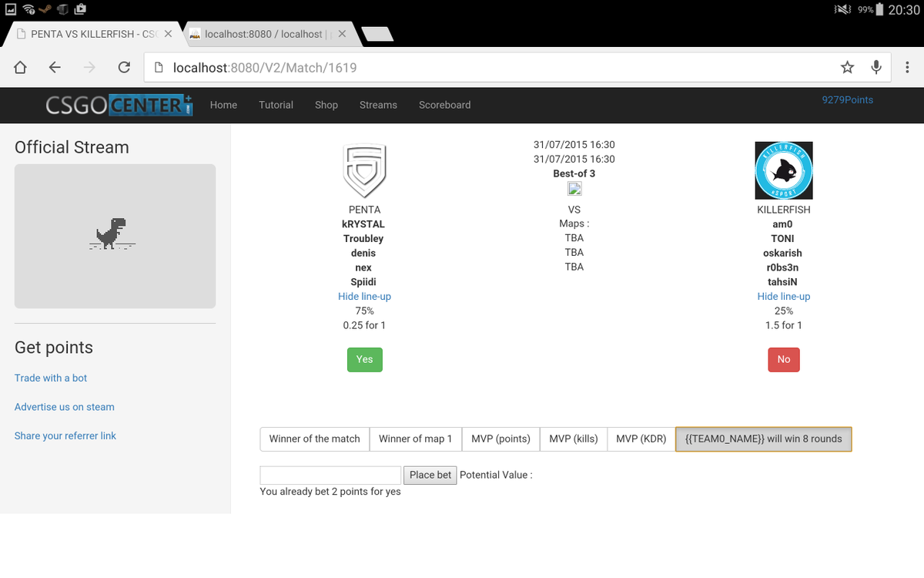This screenshot has height=578, width=924.
Task: Close the PENTA VS KILLERFISH tab
Action: 168,34
